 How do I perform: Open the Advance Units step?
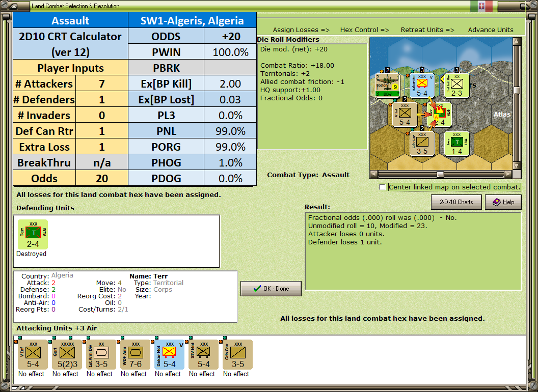pyautogui.click(x=491, y=30)
